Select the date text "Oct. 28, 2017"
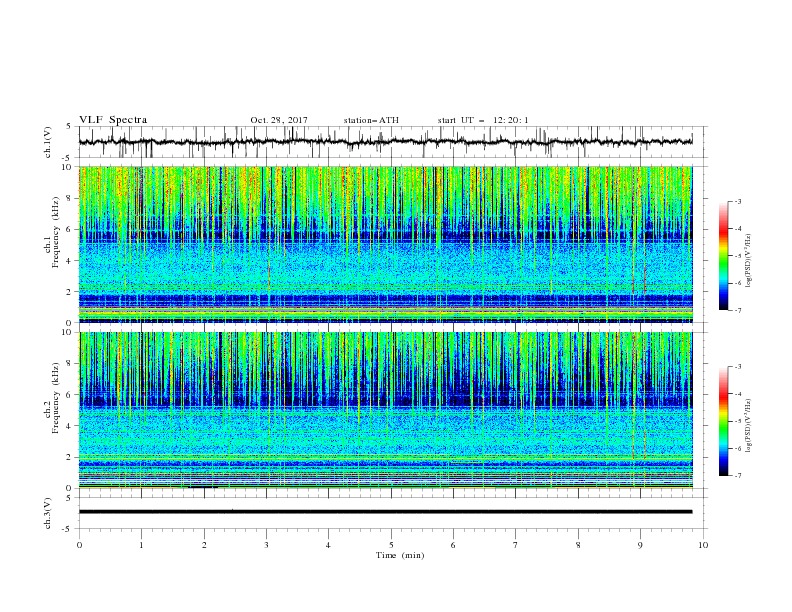 coord(279,120)
